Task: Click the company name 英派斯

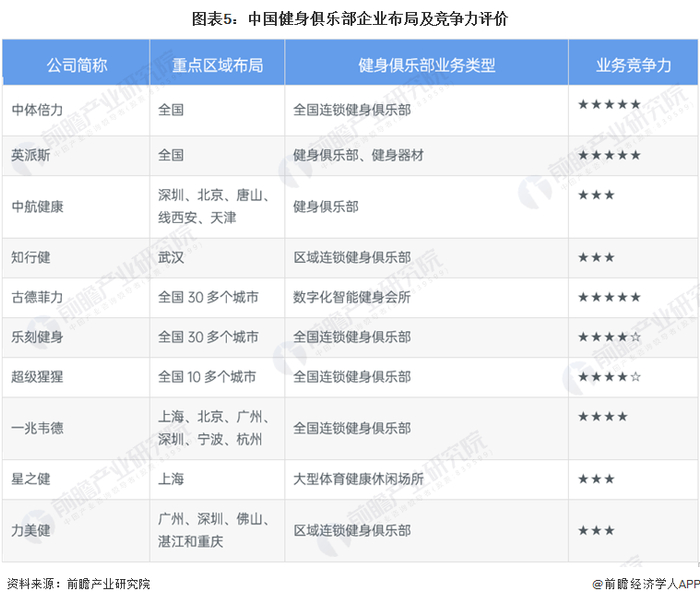Action: (x=30, y=155)
